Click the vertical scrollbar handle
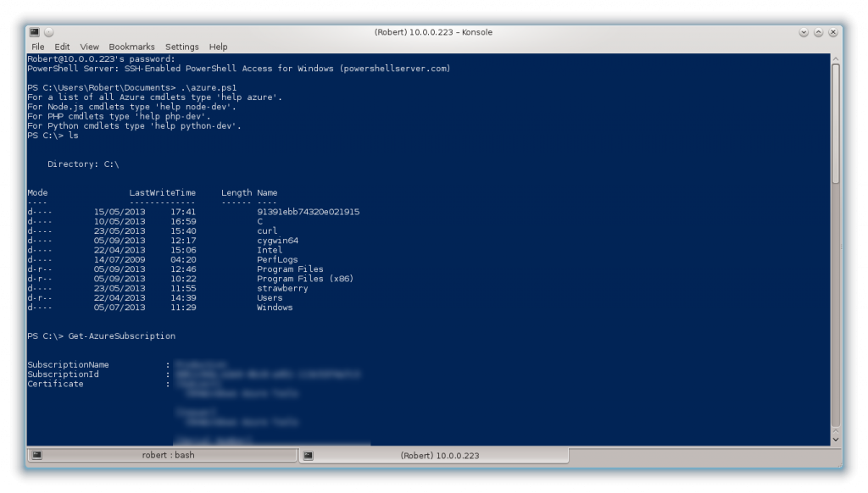Image resolution: width=868 pixels, height=493 pixels. [835, 123]
